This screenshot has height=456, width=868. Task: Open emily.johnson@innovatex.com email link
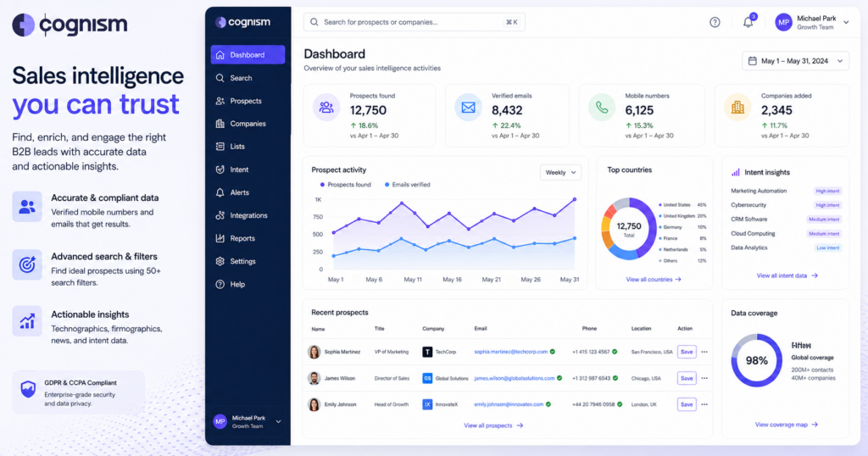tap(509, 404)
